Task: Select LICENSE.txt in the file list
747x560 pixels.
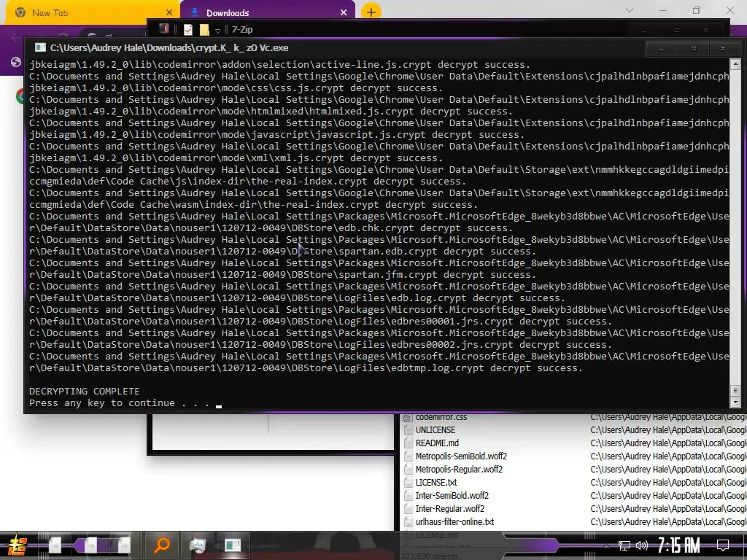Action: pyautogui.click(x=436, y=483)
